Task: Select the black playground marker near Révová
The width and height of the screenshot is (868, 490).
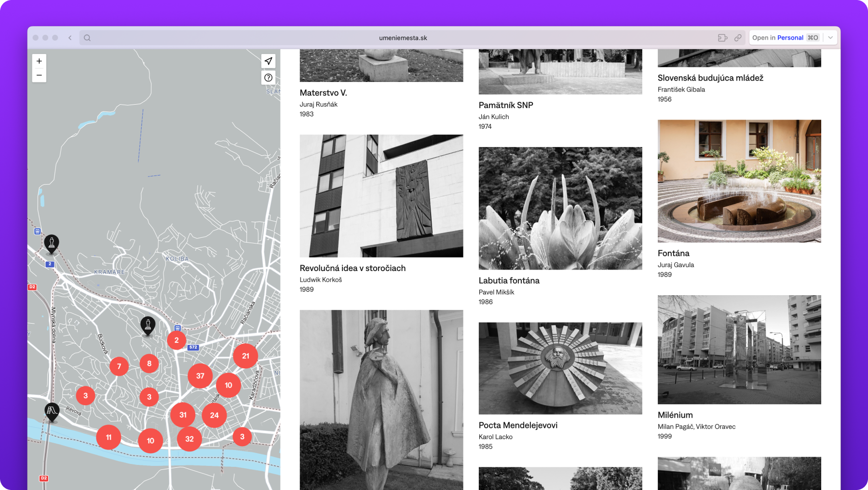Action: (52, 411)
